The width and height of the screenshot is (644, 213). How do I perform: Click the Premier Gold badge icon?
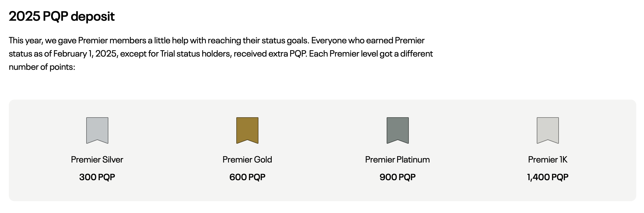[247, 130]
